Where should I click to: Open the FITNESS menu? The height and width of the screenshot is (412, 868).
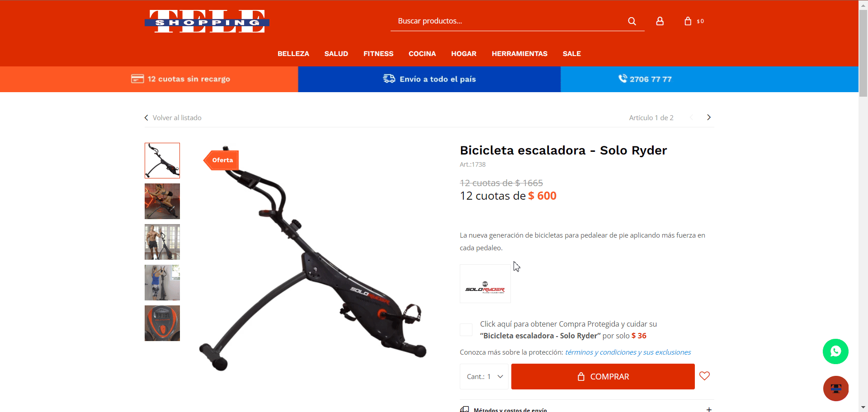point(378,54)
